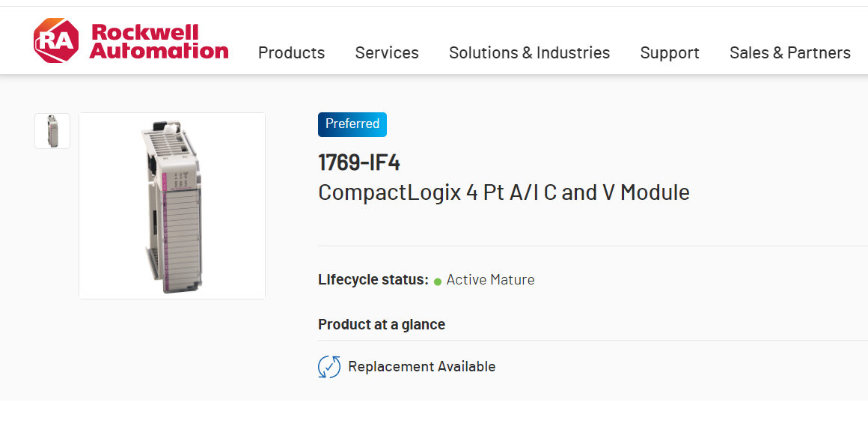Open the Services menu
The width and height of the screenshot is (868, 429).
[386, 52]
